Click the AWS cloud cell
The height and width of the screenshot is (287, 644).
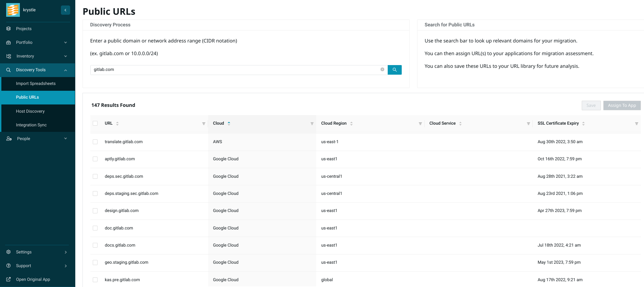click(217, 142)
